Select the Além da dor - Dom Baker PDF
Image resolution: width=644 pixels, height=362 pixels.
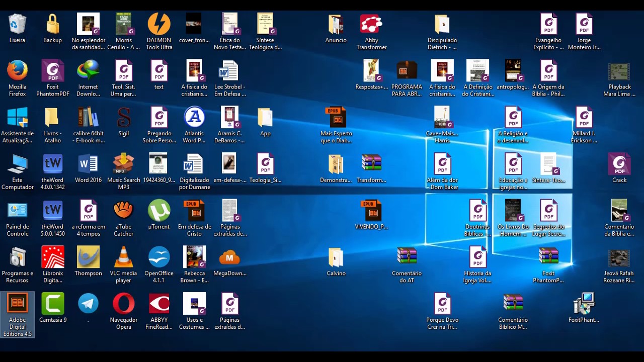point(442,164)
